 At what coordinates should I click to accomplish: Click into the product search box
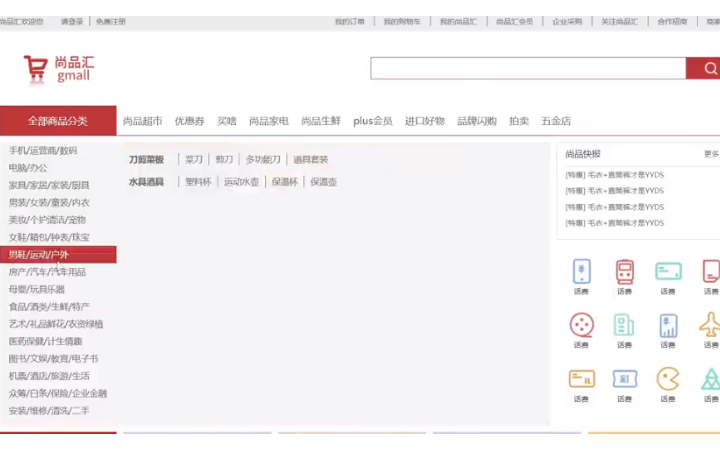coord(527,68)
